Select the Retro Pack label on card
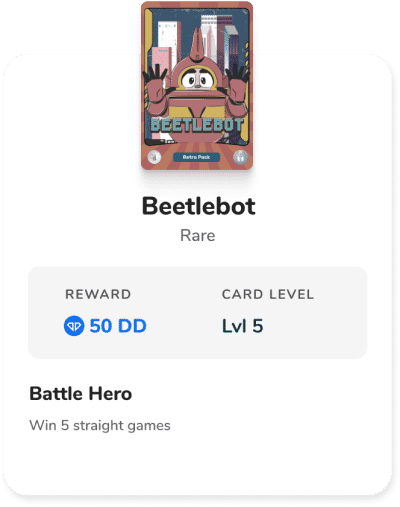400x507 pixels. pyautogui.click(x=196, y=157)
